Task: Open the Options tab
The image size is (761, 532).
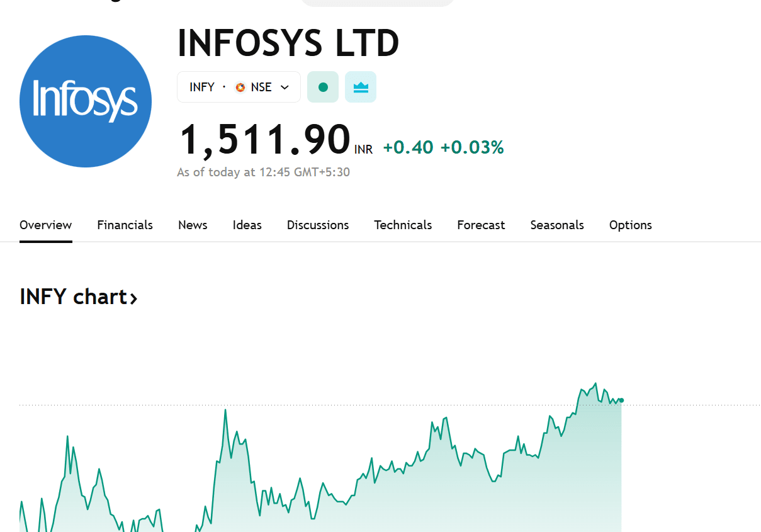Action: point(631,225)
